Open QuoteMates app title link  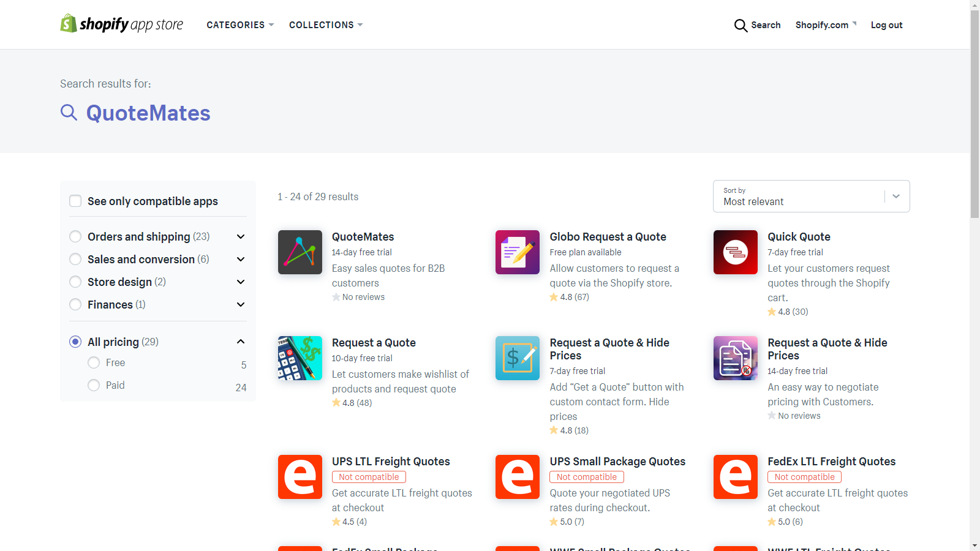[363, 237]
